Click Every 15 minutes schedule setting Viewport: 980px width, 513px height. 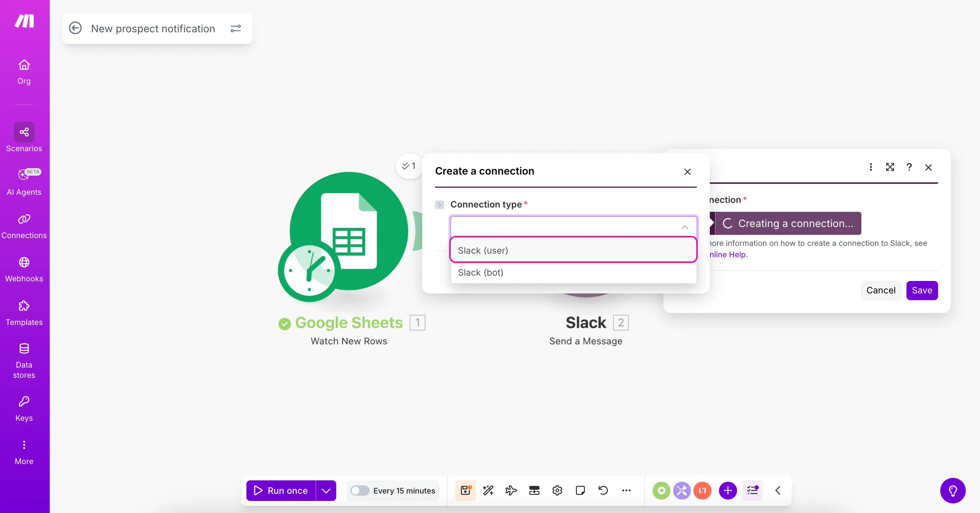(x=404, y=491)
